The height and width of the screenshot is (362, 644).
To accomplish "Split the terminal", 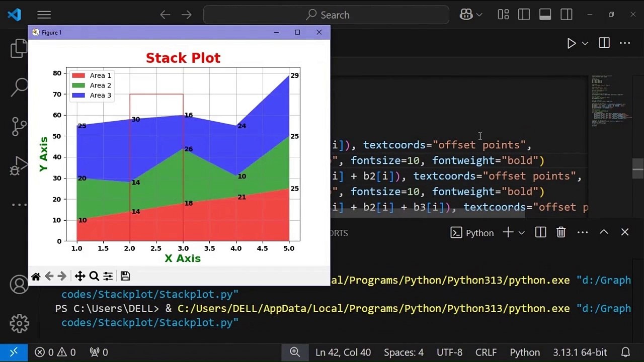I will (x=540, y=232).
